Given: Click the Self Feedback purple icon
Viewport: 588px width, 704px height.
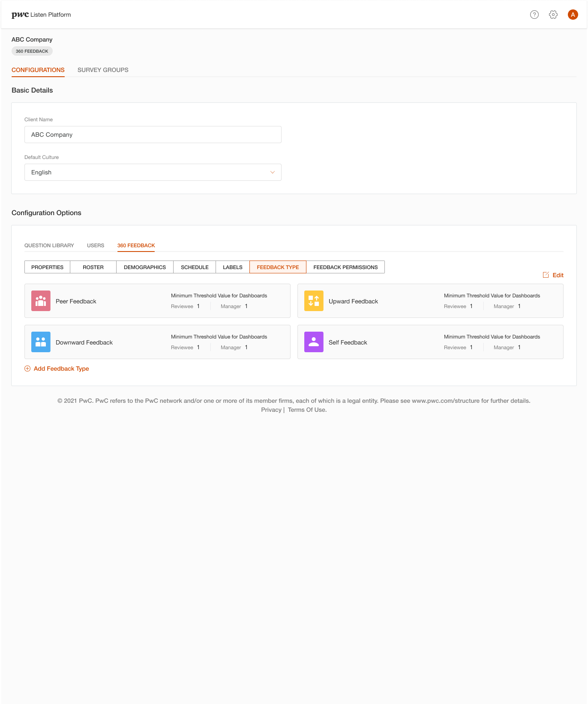Looking at the screenshot, I should [x=314, y=342].
